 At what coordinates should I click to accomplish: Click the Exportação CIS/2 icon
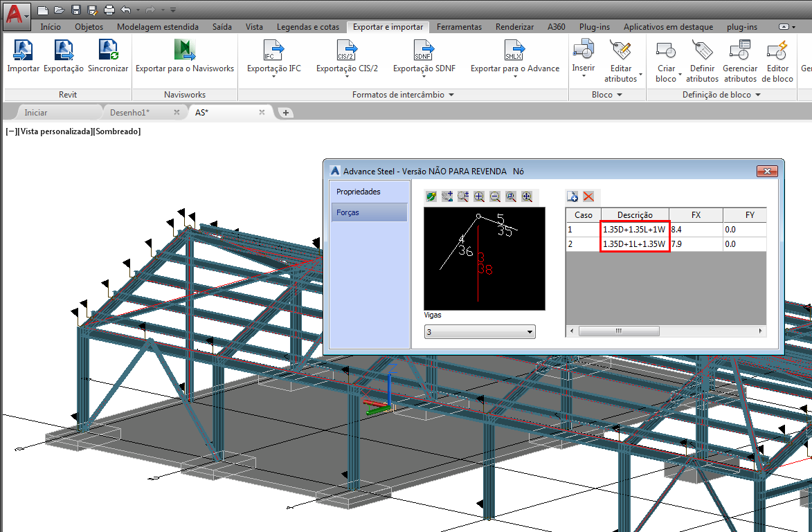click(347, 51)
